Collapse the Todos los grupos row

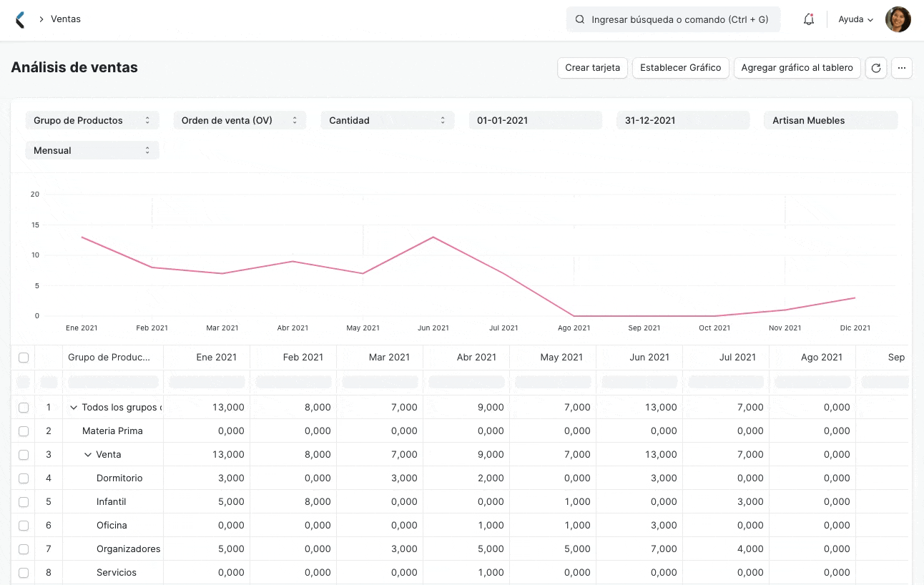[74, 407]
